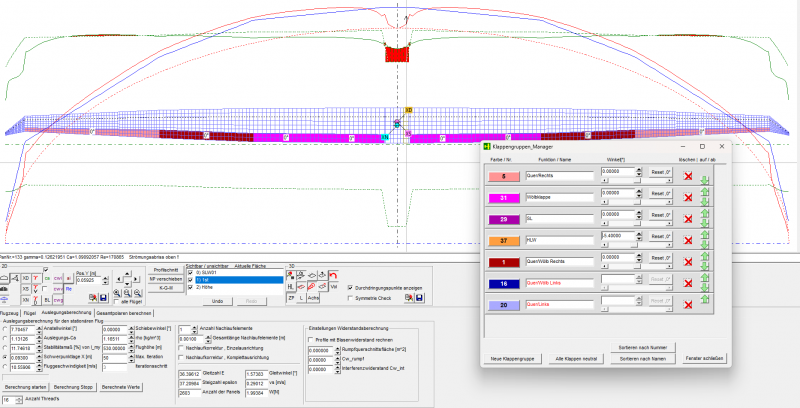The width and height of the screenshot is (800, 408).
Task: Delete the Quer/Wölb Rechts flap group
Action: (x=687, y=263)
